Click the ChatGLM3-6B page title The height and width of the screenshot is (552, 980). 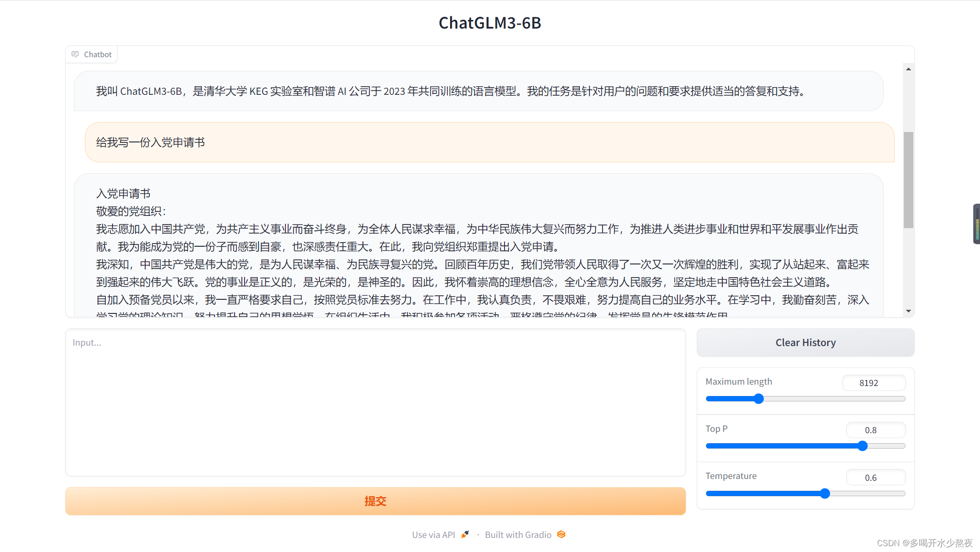[490, 23]
